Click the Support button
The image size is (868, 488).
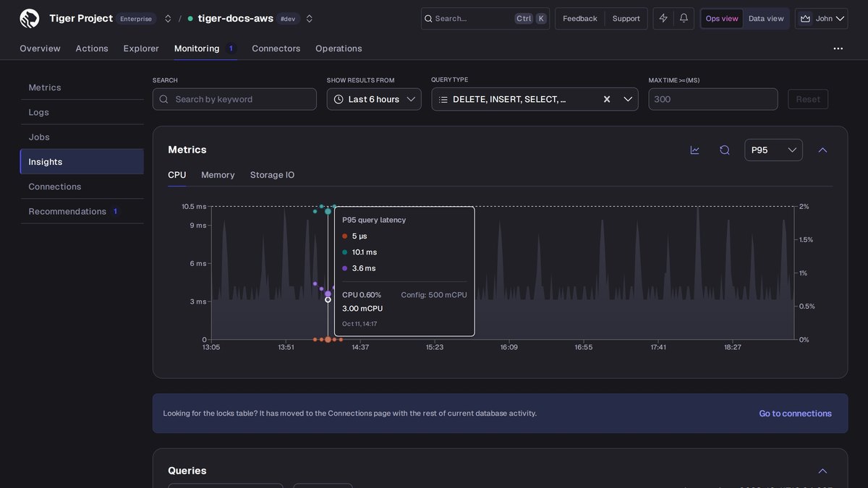626,19
